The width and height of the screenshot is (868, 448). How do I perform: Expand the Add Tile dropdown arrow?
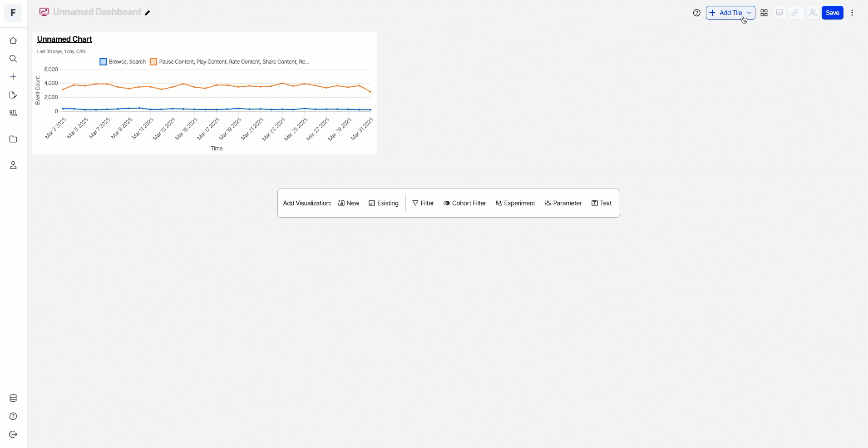click(x=749, y=13)
